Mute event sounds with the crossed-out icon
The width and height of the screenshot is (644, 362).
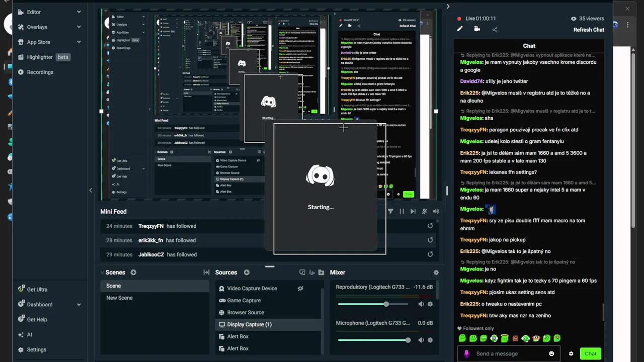pos(425,212)
